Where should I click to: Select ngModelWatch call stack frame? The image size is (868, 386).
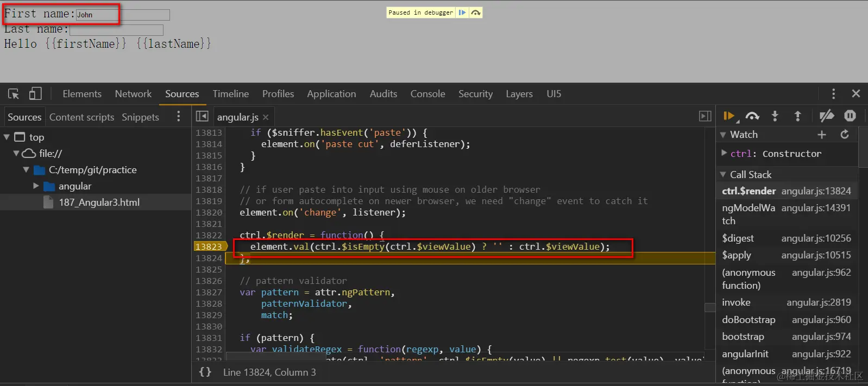coord(787,214)
